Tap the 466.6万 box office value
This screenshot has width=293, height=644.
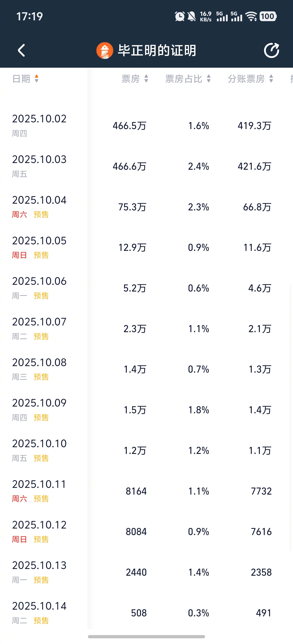[x=129, y=166]
